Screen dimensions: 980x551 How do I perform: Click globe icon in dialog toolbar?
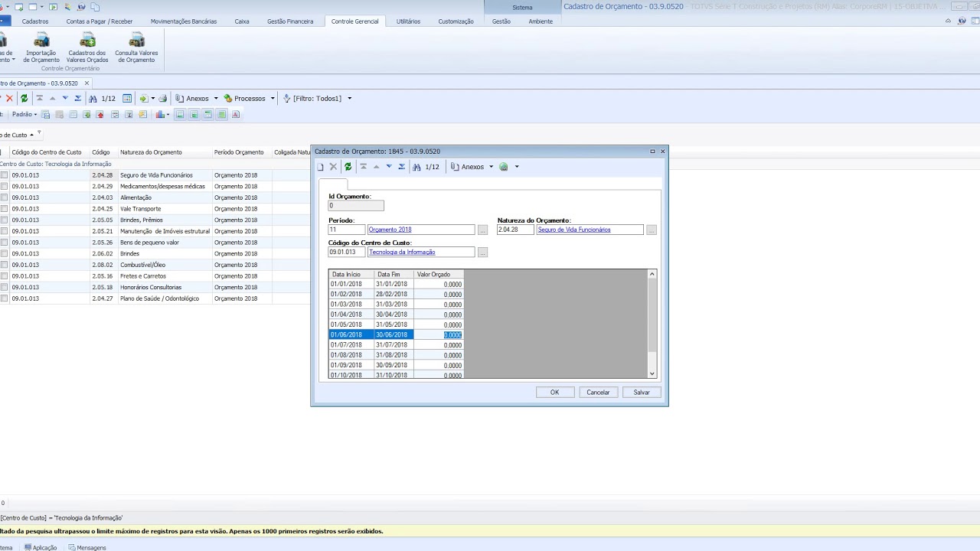pyautogui.click(x=504, y=167)
